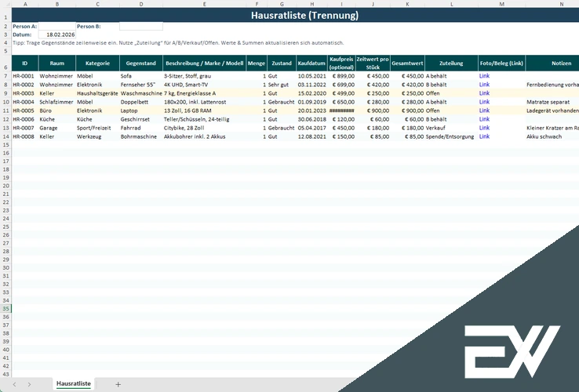
Task: Add a new sheet with the plus icon
Action: [x=118, y=384]
